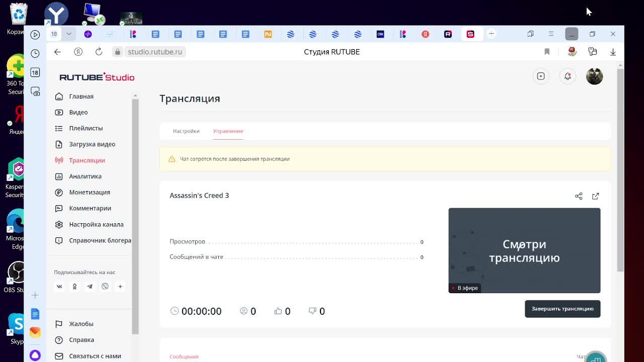Click left sidebar scrollbar
This screenshot has width=644, height=362.
point(135,216)
